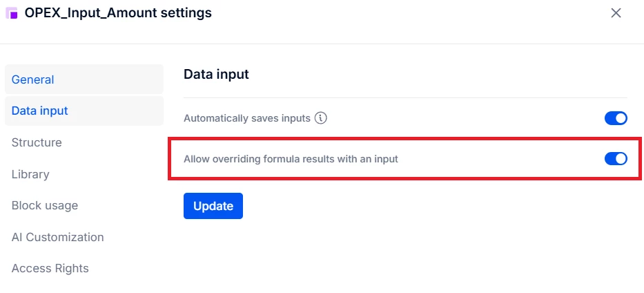Toggle the Automatically saves inputs switch

[616, 118]
